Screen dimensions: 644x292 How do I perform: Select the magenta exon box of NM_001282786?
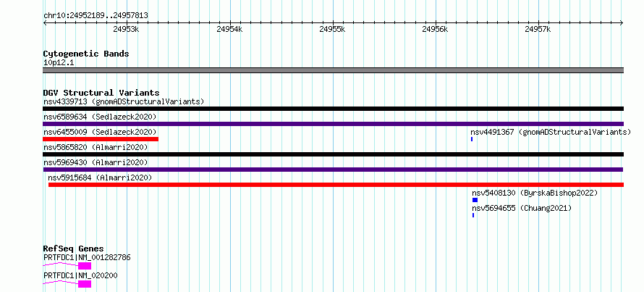(x=85, y=266)
